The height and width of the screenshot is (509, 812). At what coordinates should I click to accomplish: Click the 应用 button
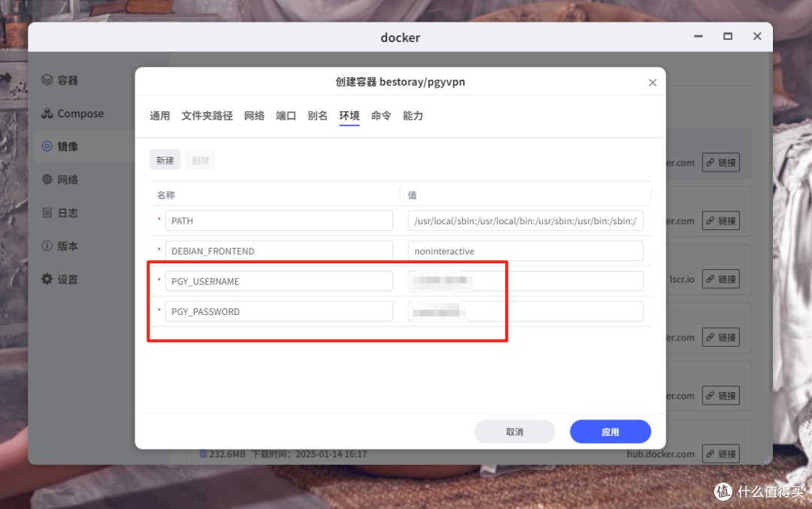[x=611, y=432]
